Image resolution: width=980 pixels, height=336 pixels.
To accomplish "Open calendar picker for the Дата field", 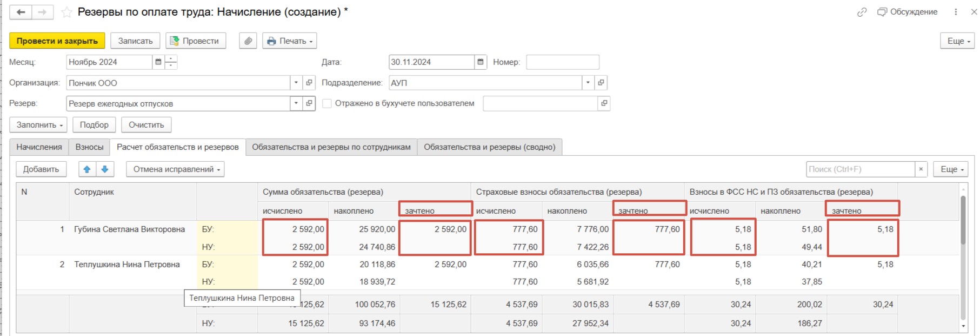I will tap(481, 62).
